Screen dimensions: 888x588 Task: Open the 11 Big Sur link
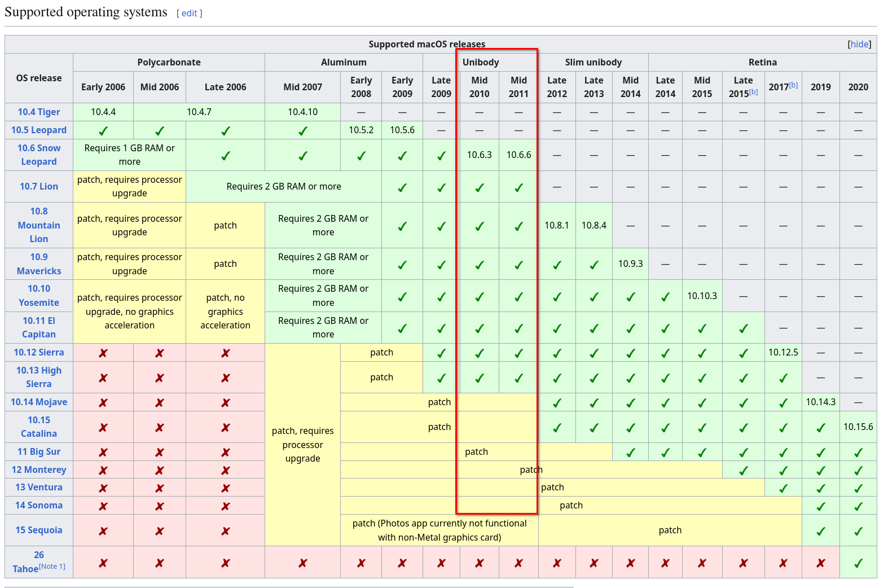click(x=39, y=451)
